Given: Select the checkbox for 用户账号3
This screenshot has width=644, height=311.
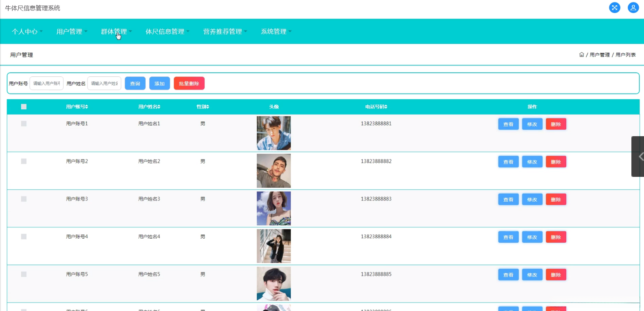Looking at the screenshot, I should 24,199.
